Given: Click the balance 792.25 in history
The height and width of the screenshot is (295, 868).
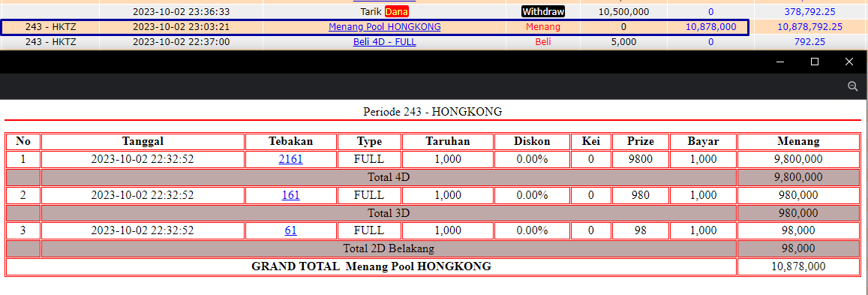Looking at the screenshot, I should coord(810,41).
